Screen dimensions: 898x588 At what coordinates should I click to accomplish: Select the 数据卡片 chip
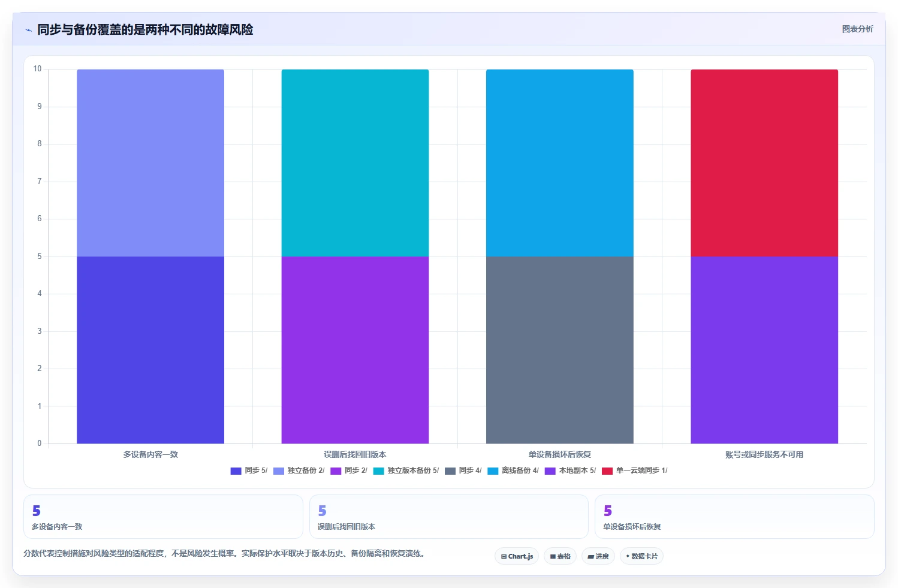pyautogui.click(x=641, y=556)
